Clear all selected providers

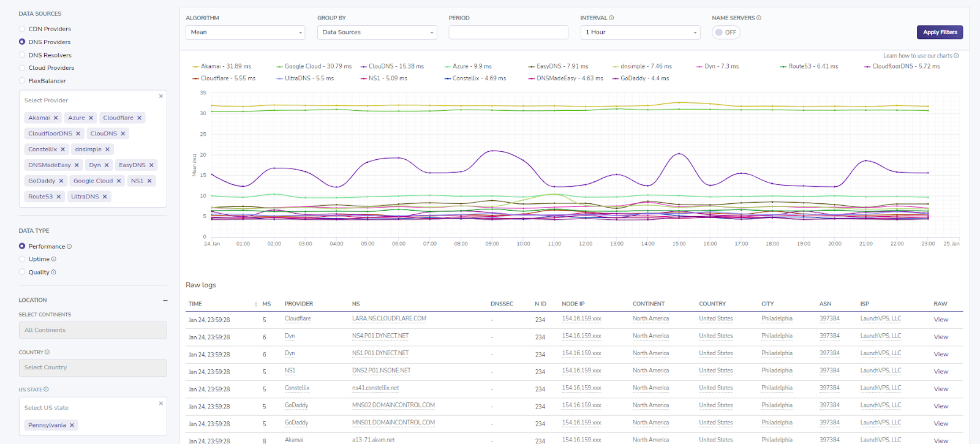tap(161, 96)
